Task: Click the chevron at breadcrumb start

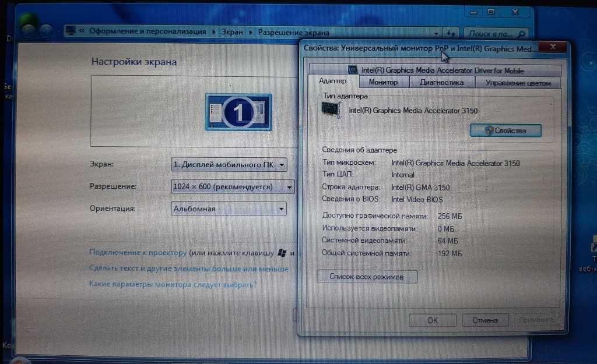Action: coord(82,31)
